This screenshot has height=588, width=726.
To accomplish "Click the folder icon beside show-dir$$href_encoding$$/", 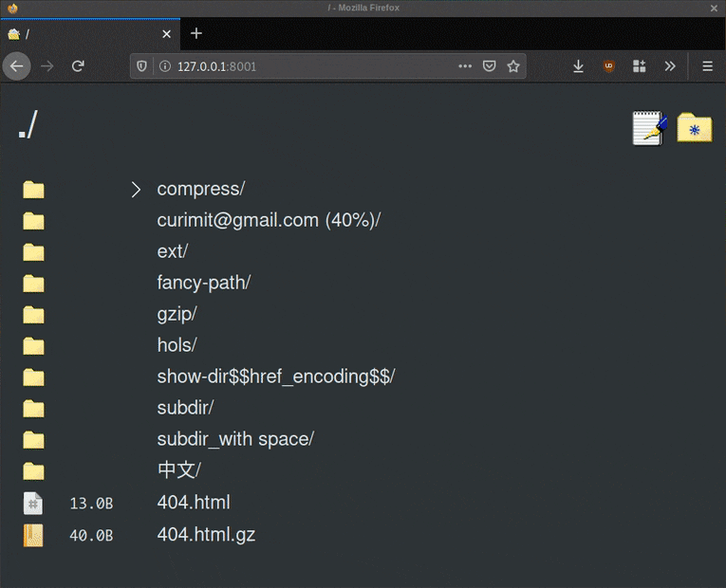I will click(34, 377).
